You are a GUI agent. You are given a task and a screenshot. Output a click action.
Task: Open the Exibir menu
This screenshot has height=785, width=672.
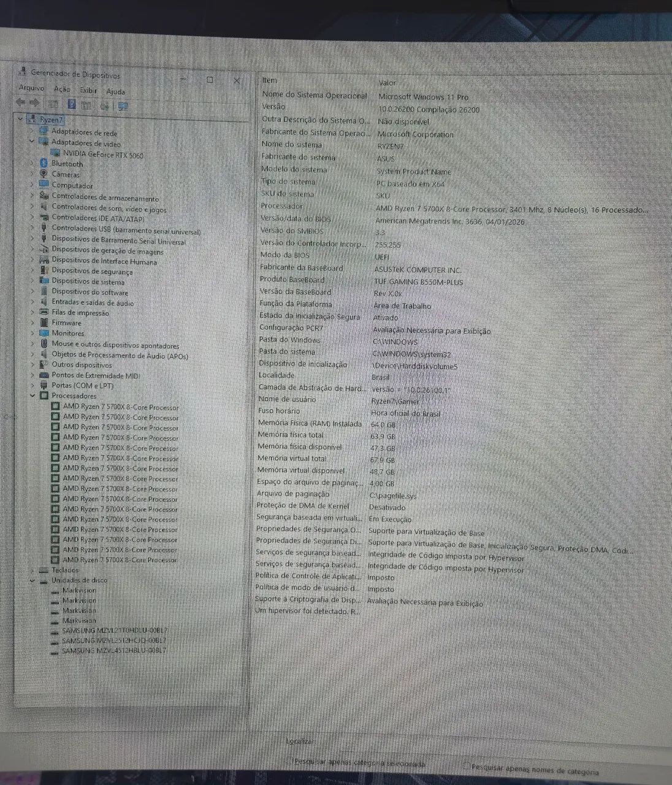click(89, 91)
